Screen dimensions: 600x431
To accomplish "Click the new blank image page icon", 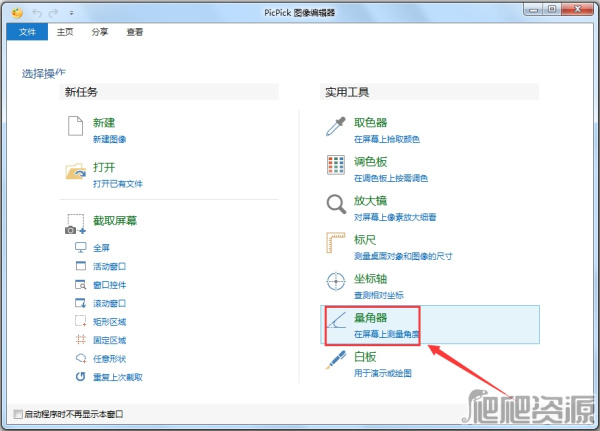I will 75,126.
